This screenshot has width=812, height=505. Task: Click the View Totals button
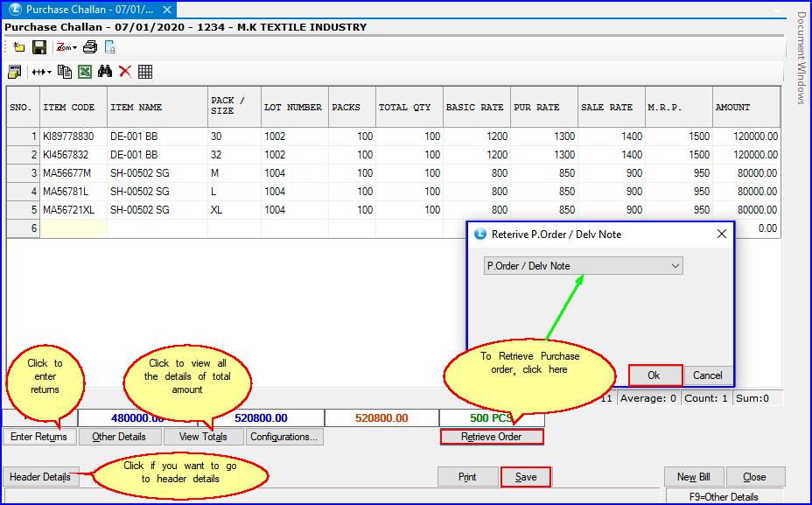click(203, 437)
